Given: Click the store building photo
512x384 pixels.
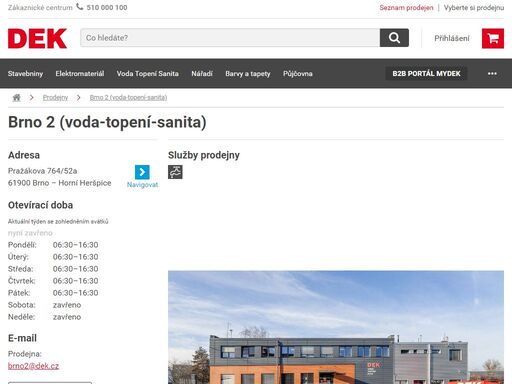Looking at the screenshot, I should (x=336, y=327).
